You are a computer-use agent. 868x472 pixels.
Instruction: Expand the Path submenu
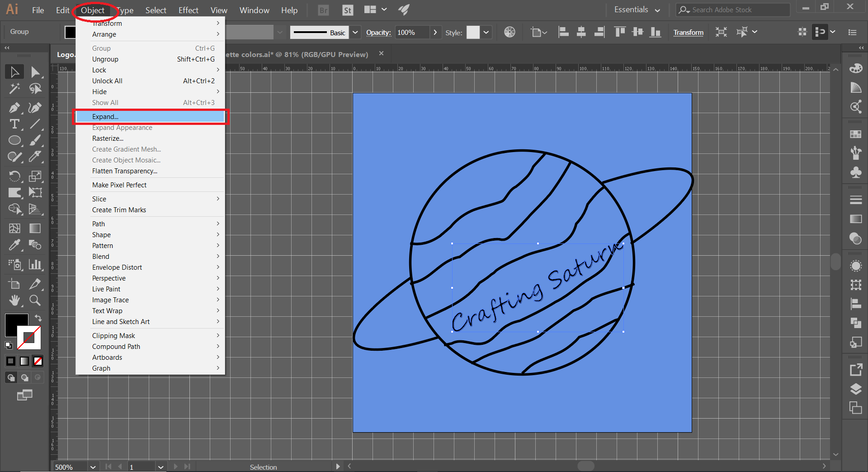(150, 224)
